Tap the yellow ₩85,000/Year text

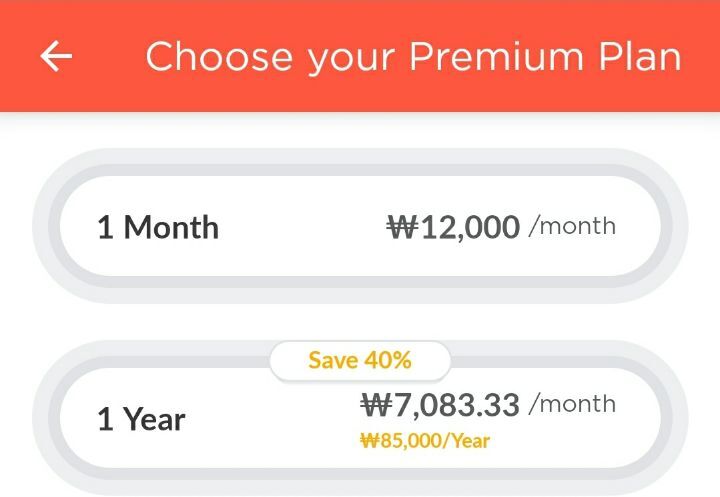(425, 440)
